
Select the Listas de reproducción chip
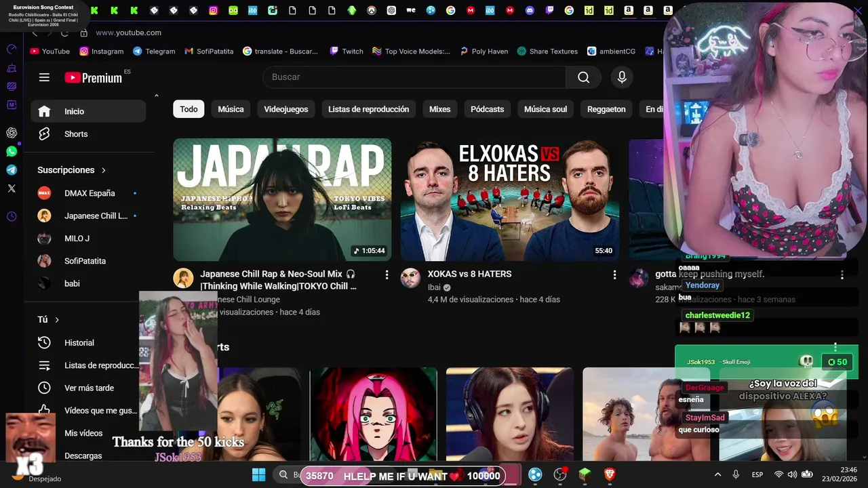(x=368, y=109)
